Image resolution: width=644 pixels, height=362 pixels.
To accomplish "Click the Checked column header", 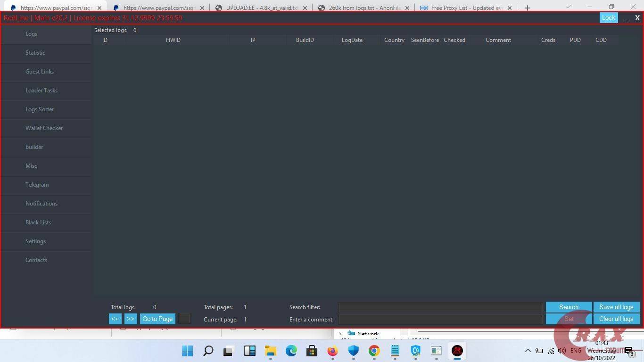I will (x=454, y=40).
